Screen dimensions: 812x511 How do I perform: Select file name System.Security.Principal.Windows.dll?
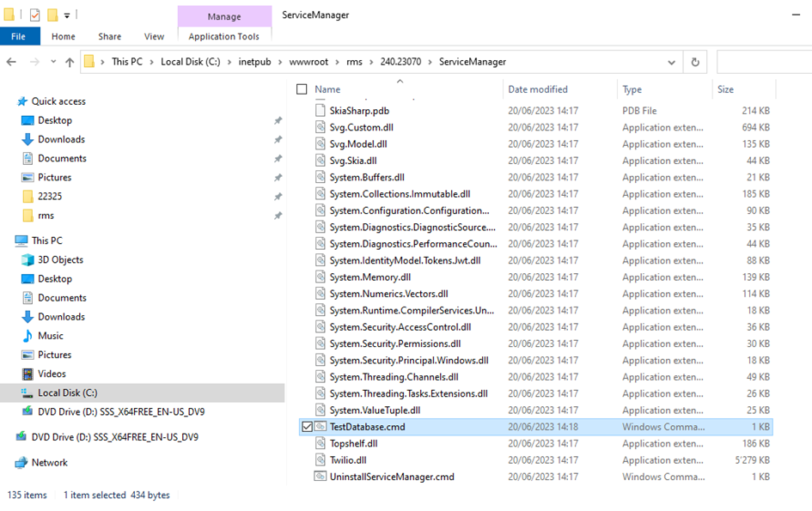point(409,361)
